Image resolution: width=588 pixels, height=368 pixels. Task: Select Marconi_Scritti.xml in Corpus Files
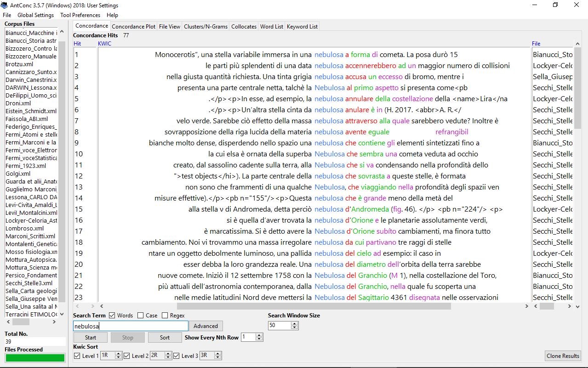tap(30, 236)
